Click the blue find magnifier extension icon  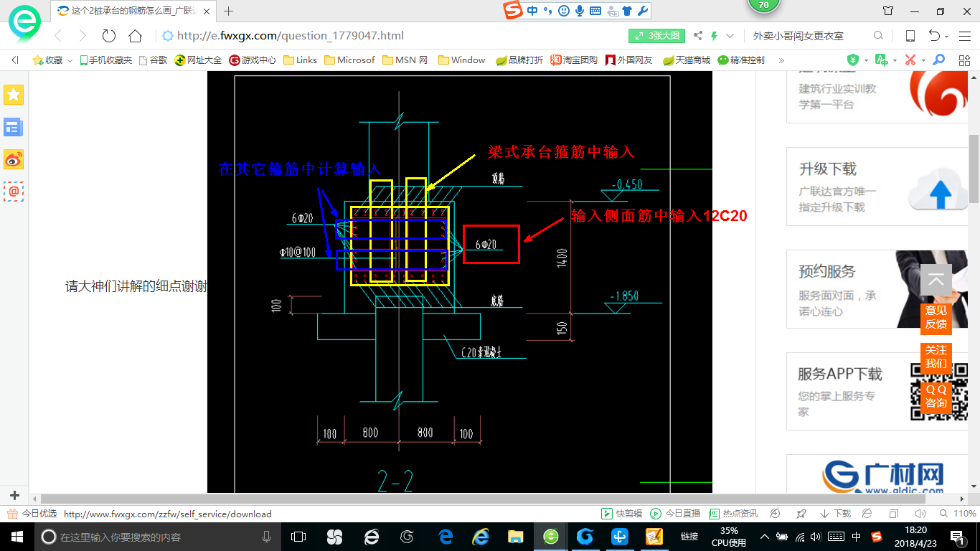(938, 60)
